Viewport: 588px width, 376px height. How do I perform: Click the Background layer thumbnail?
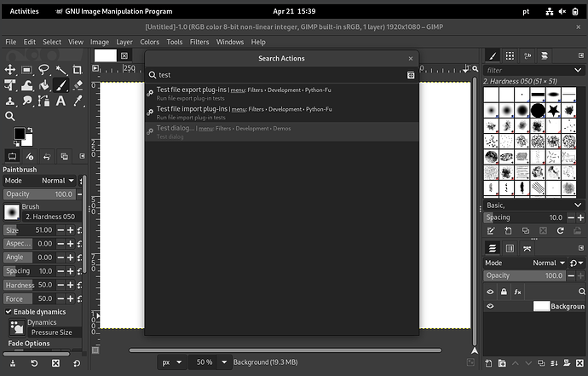541,306
